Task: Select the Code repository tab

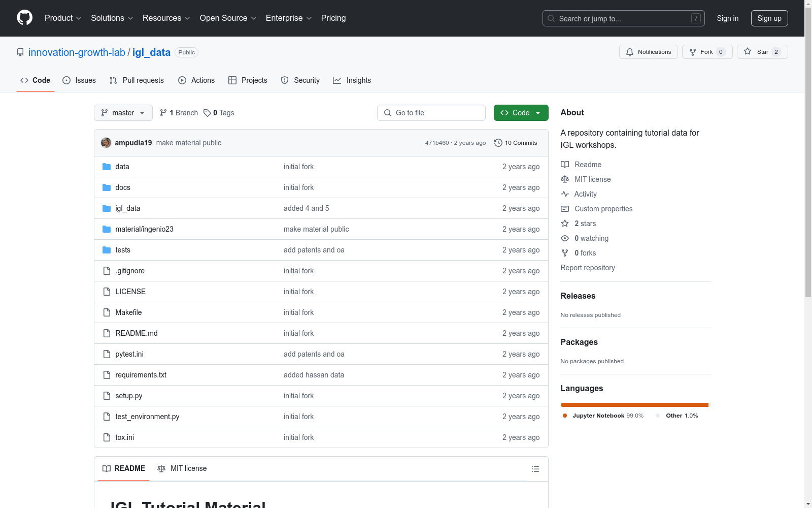Action: tap(36, 80)
